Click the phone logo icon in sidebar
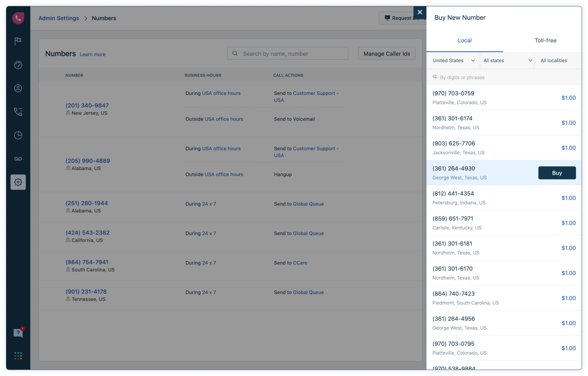The image size is (588, 376). pyautogui.click(x=18, y=18)
